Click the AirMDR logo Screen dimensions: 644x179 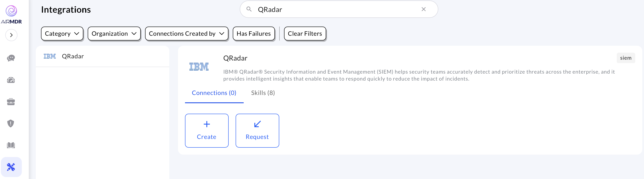[11, 14]
